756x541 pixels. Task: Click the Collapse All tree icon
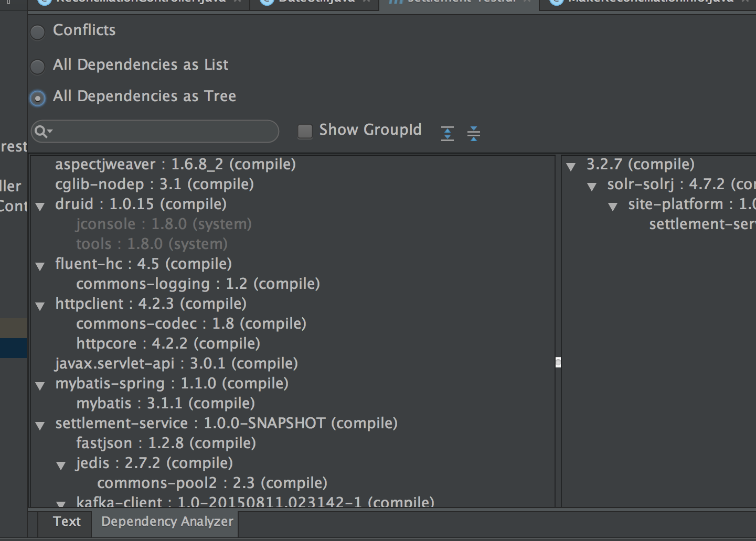[474, 133]
